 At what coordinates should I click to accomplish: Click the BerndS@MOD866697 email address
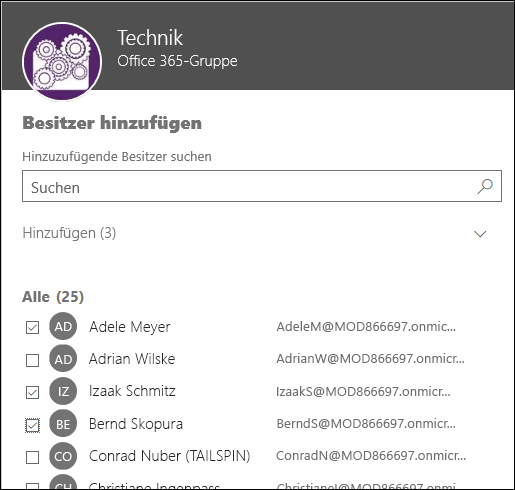pyautogui.click(x=366, y=424)
